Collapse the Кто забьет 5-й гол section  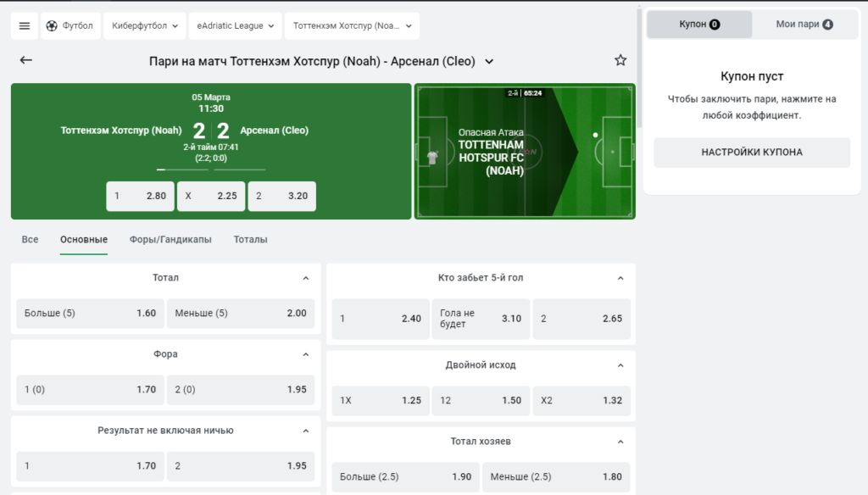click(620, 278)
